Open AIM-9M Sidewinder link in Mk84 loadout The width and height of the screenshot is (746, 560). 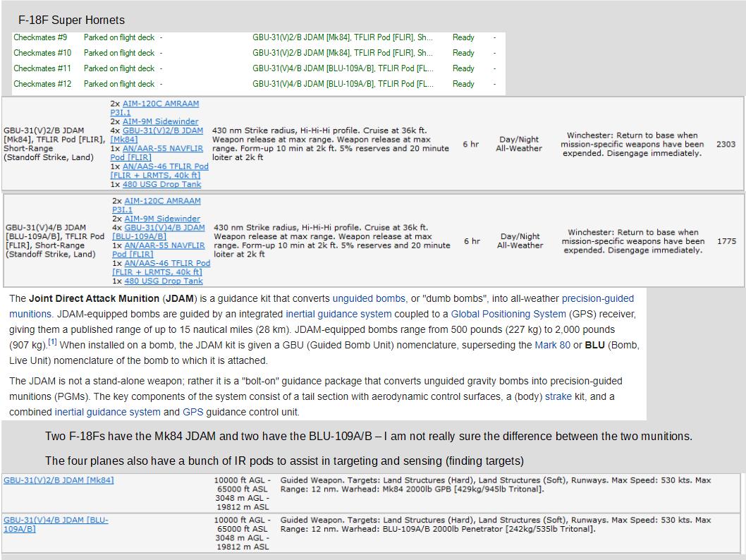(x=160, y=121)
